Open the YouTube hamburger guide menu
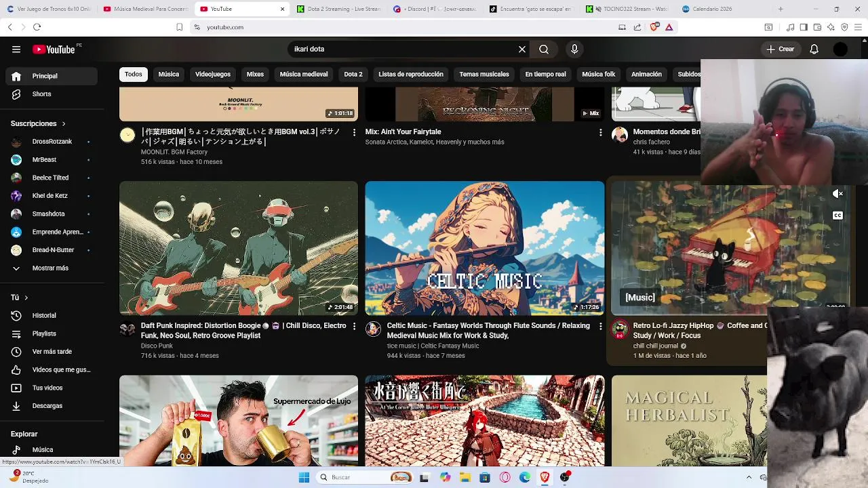868x488 pixels. [16, 49]
